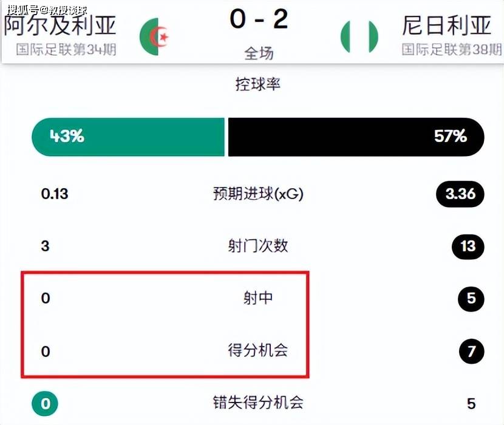Click the 预期进球(xG) stat label

[258, 194]
